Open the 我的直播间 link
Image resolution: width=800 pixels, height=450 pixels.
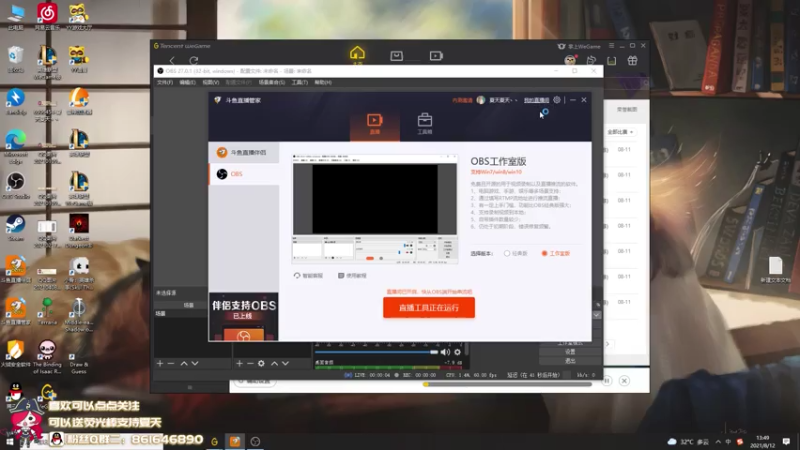pyautogui.click(x=536, y=100)
